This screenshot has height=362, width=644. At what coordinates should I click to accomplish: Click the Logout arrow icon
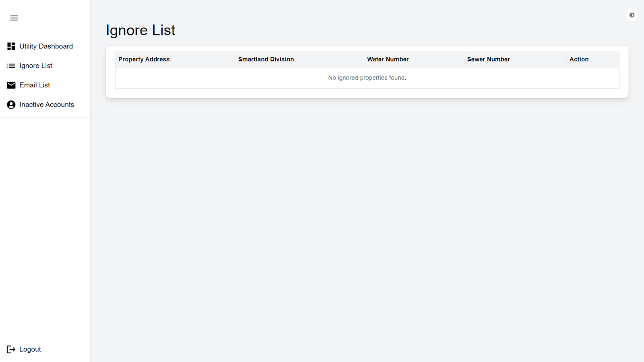pyautogui.click(x=11, y=349)
